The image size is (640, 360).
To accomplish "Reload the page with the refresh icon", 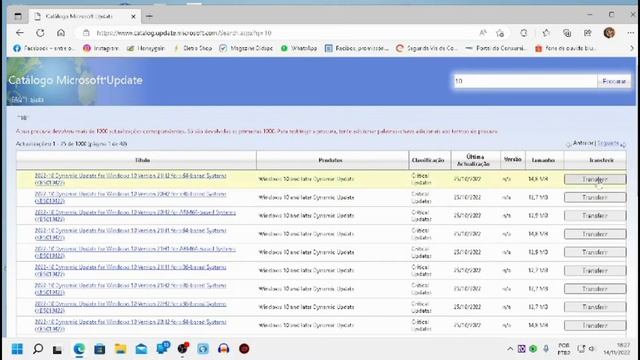I will [x=40, y=33].
